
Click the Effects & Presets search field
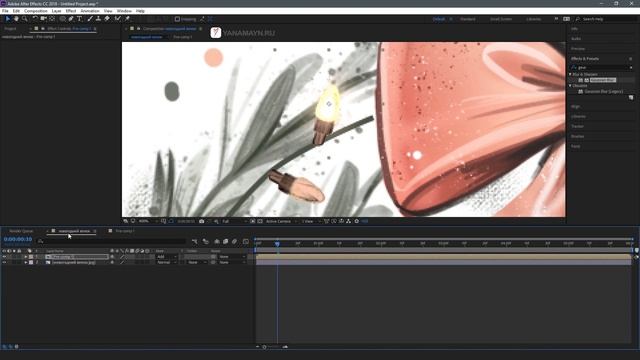[602, 67]
